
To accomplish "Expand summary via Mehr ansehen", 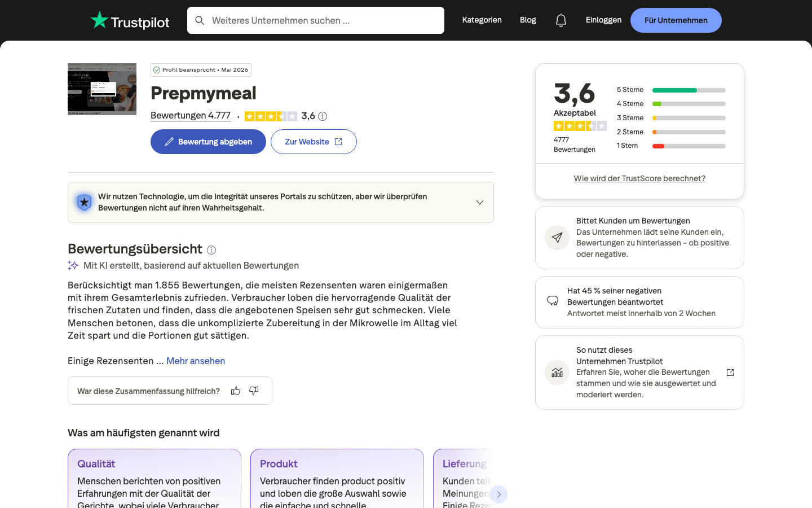I will tap(196, 361).
